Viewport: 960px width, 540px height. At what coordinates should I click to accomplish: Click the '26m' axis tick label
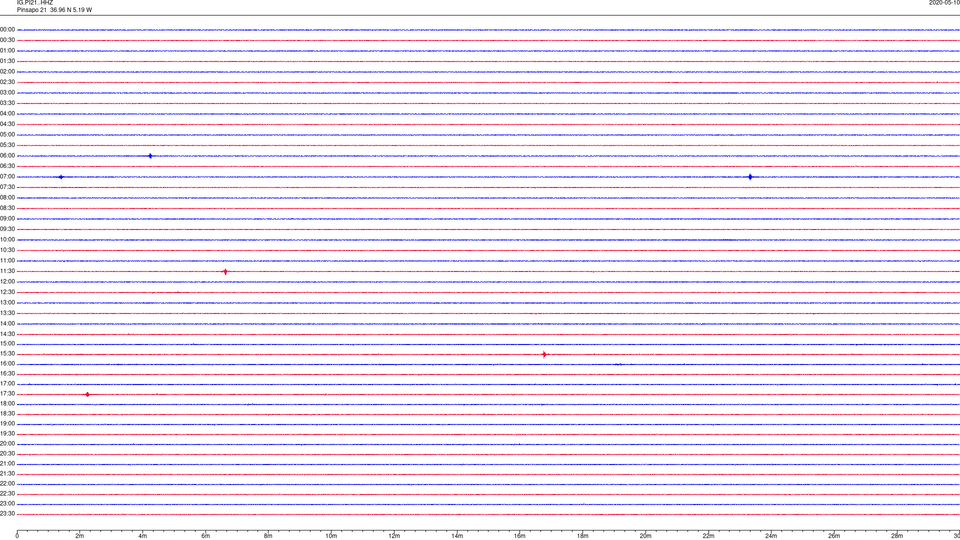pyautogui.click(x=834, y=536)
